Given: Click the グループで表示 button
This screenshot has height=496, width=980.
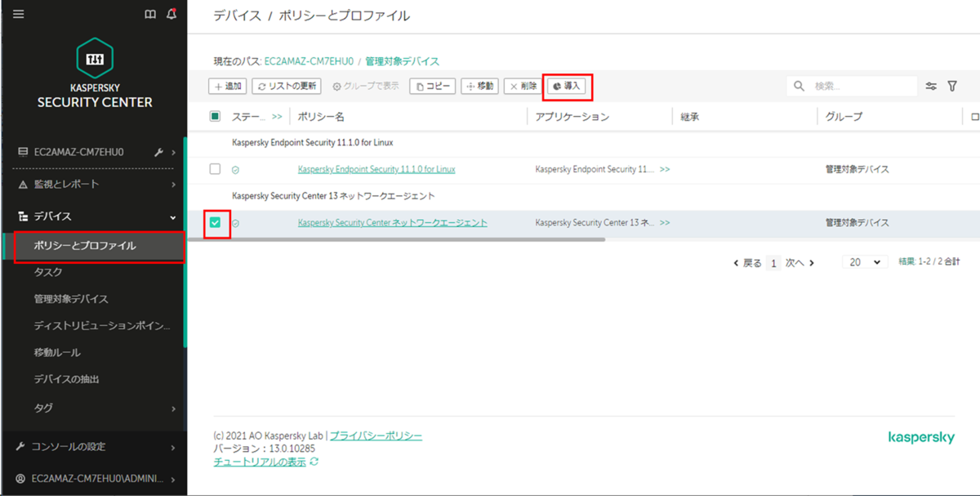Looking at the screenshot, I should coord(366,86).
